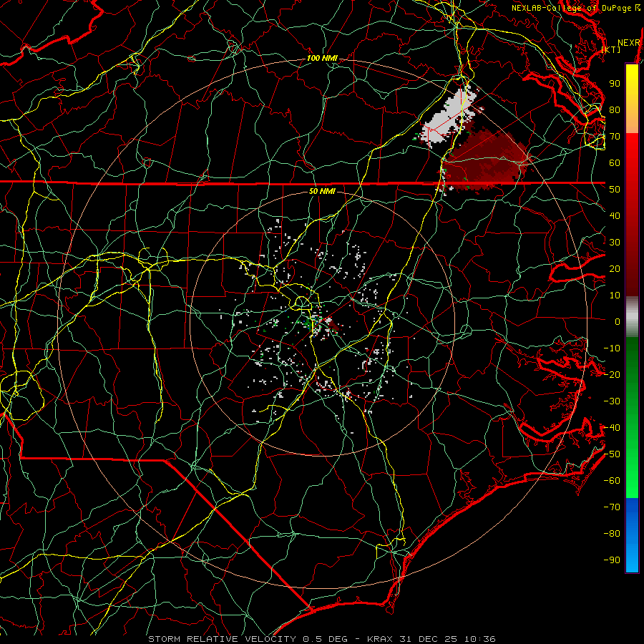Screen dimensions: 644x644
Task: Click the positive "30" velocity scale label
Action: tap(615, 243)
